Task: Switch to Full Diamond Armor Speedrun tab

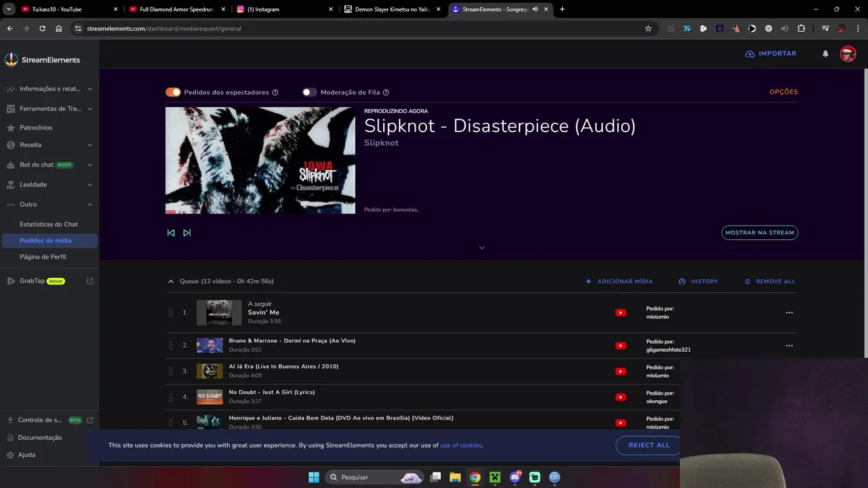Action: point(178,9)
